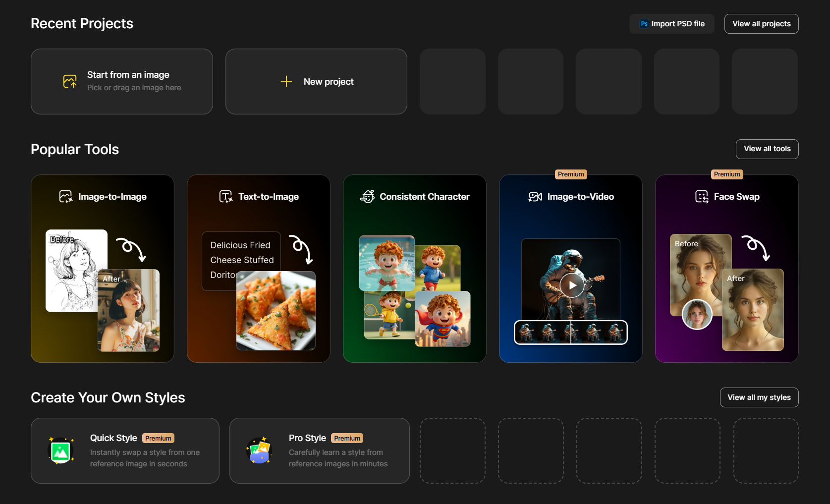Click the Photoshop icon on Import PSD file
This screenshot has width=830, height=504.
644,24
